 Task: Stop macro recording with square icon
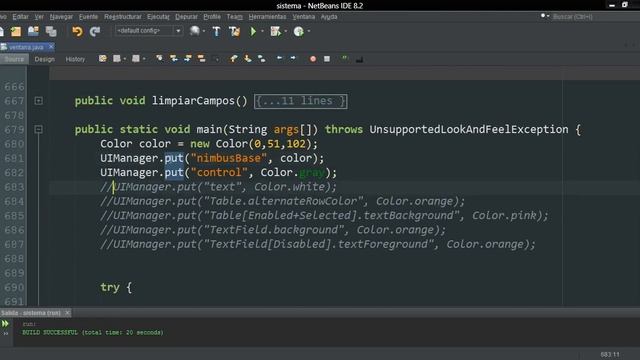point(327,59)
